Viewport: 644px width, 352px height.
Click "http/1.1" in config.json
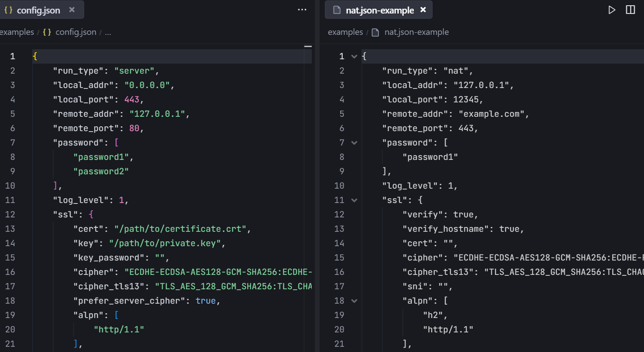(119, 329)
